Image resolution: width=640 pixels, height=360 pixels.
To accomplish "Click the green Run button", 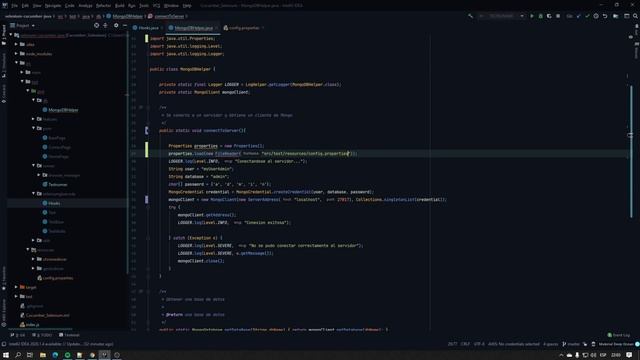I will click(531, 16).
